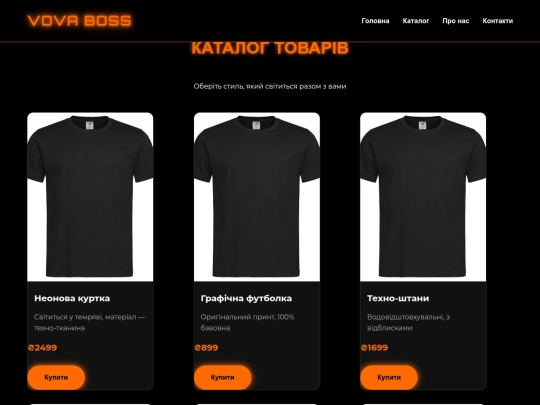Click the Графічна футболка product image
The width and height of the screenshot is (540, 405).
[x=257, y=197]
